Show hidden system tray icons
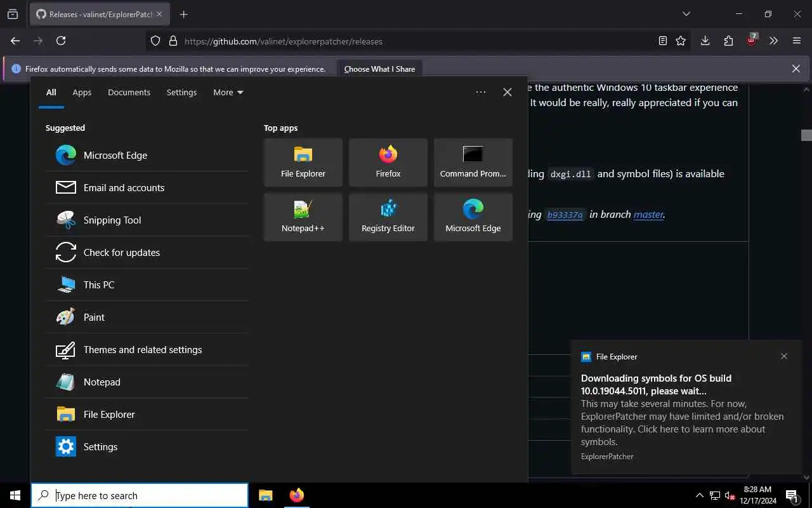The height and width of the screenshot is (508, 812). [x=700, y=495]
